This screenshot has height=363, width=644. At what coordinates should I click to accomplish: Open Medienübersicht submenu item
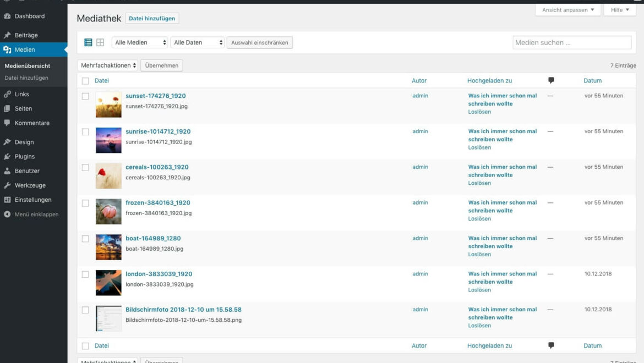(x=28, y=65)
